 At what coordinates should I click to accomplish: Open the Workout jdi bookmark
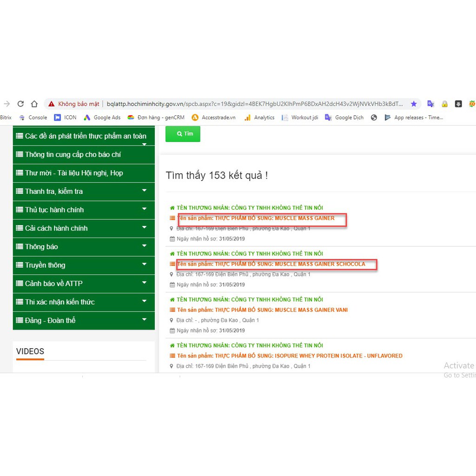point(300,118)
